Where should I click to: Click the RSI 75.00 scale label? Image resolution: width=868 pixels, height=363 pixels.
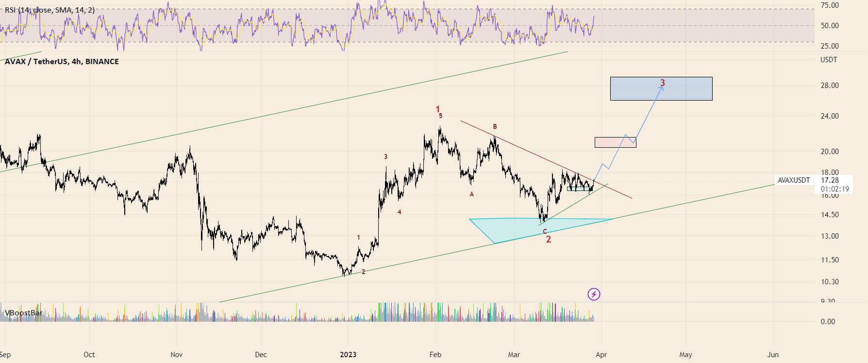click(830, 5)
